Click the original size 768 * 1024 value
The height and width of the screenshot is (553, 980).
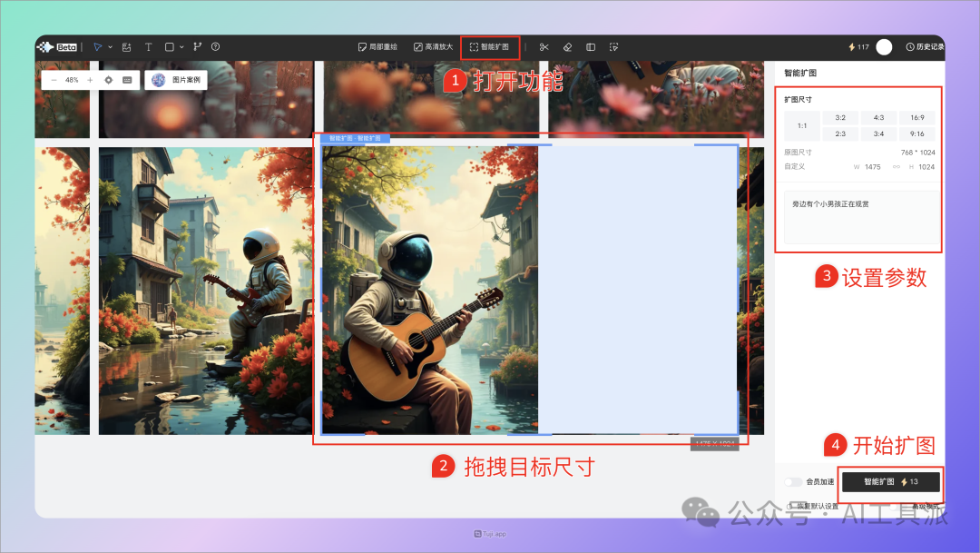[x=917, y=153]
